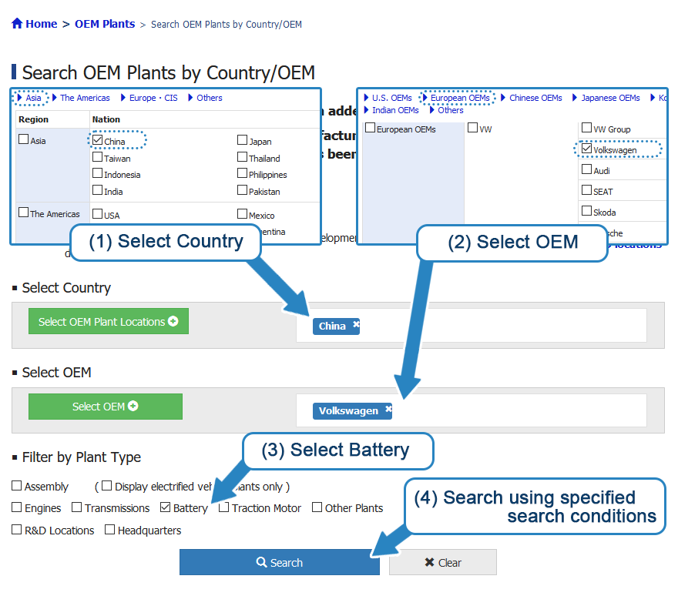
Task: Check The Americas region checkbox
Action: pos(24,213)
